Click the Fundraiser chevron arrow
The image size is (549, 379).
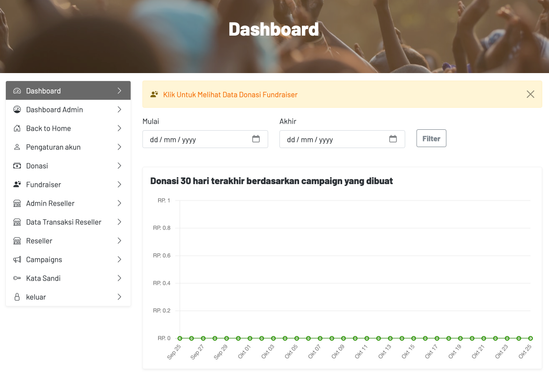[119, 184]
